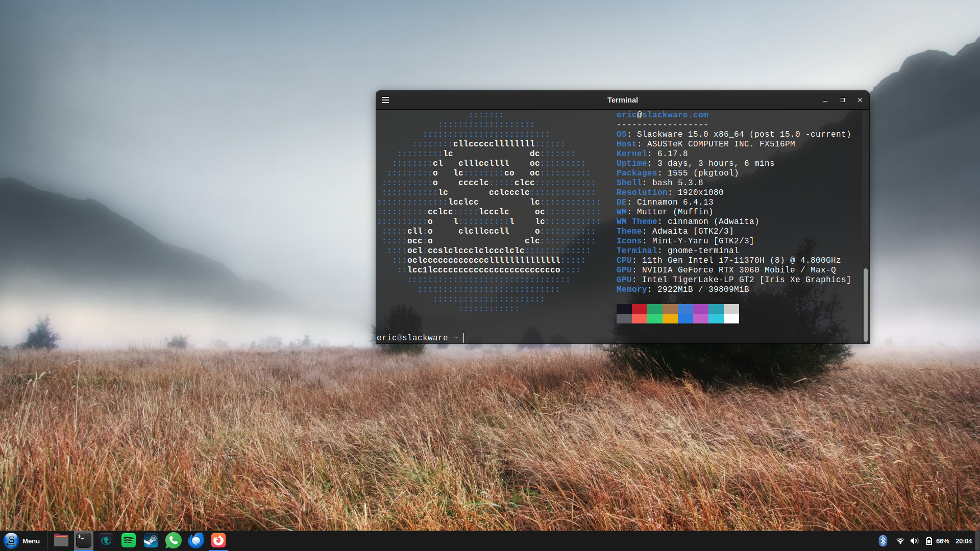
Task: Open the clock calendar at 20:04
Action: [963, 541]
